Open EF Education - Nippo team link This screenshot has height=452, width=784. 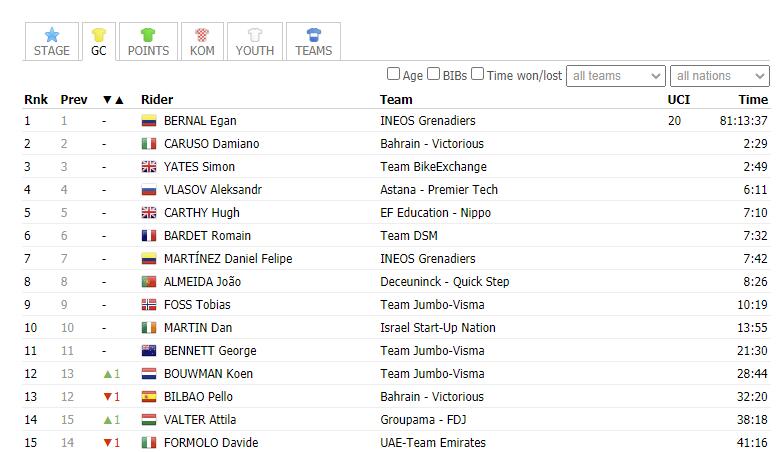click(436, 213)
